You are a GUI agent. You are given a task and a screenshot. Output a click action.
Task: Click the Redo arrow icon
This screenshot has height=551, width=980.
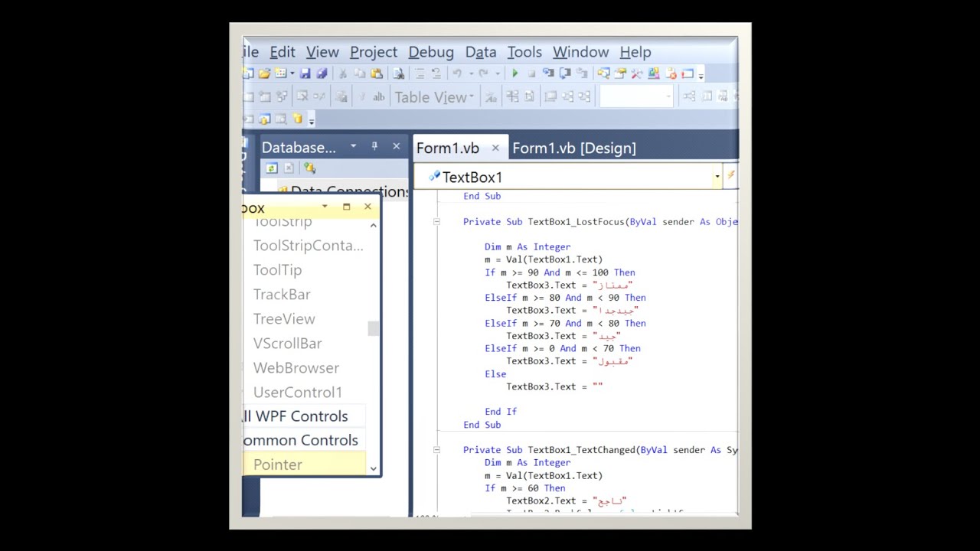[484, 73]
